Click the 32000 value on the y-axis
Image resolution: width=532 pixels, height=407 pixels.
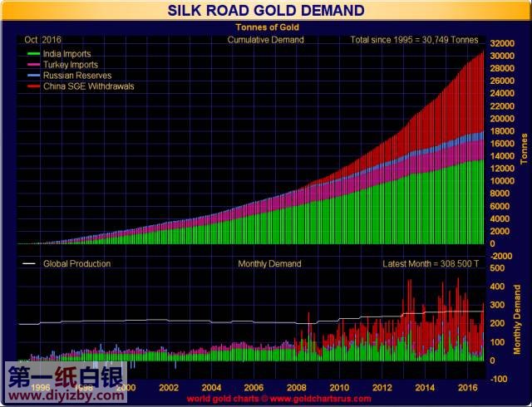tap(502, 43)
